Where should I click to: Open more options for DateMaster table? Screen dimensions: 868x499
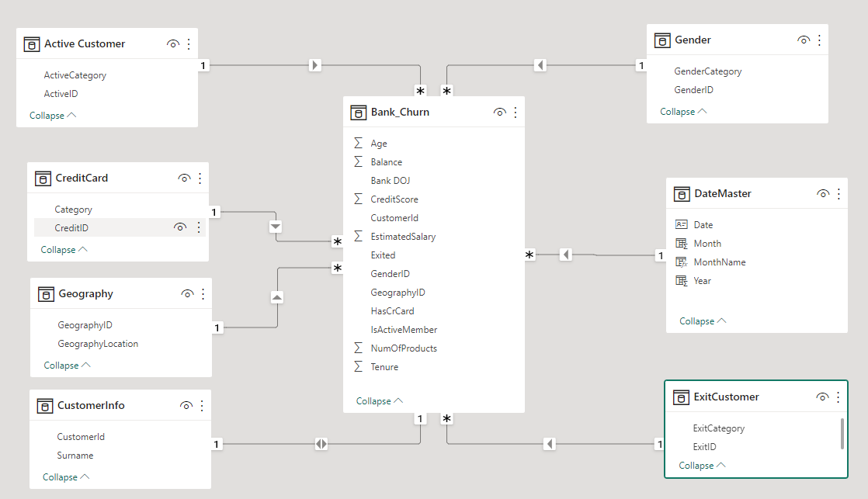[x=838, y=194]
